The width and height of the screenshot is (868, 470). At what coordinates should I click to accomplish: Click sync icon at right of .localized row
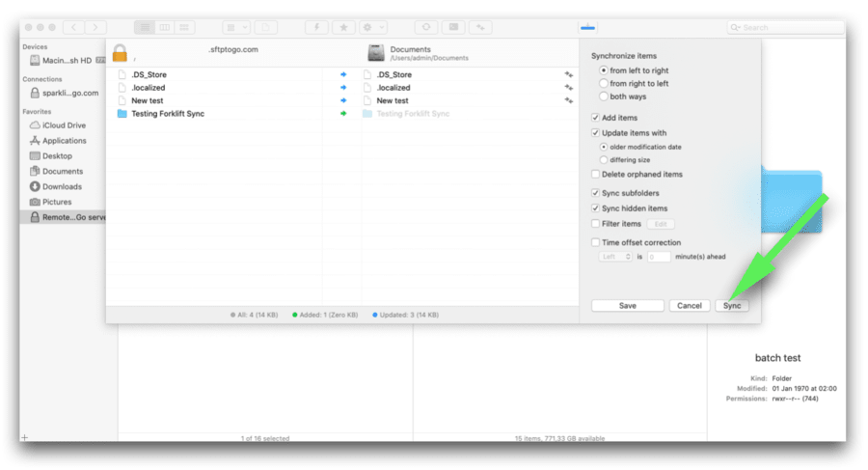pyautogui.click(x=568, y=88)
